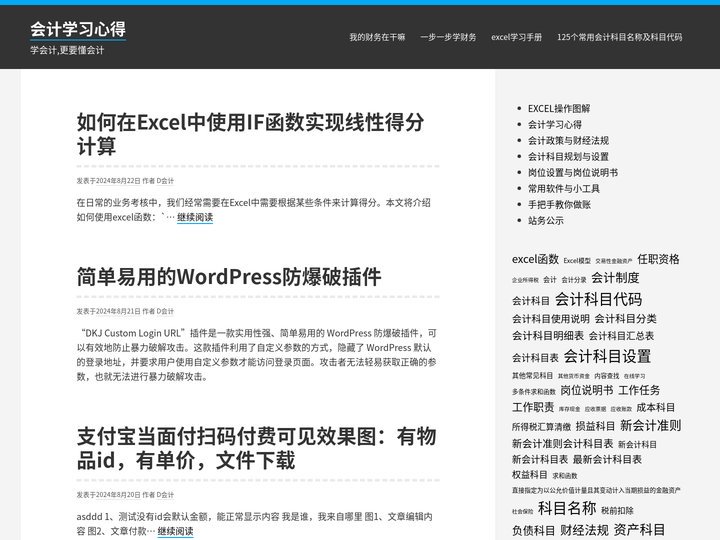
Task: Open the 会计学习心得 category in sidebar list
Action: 555,125
